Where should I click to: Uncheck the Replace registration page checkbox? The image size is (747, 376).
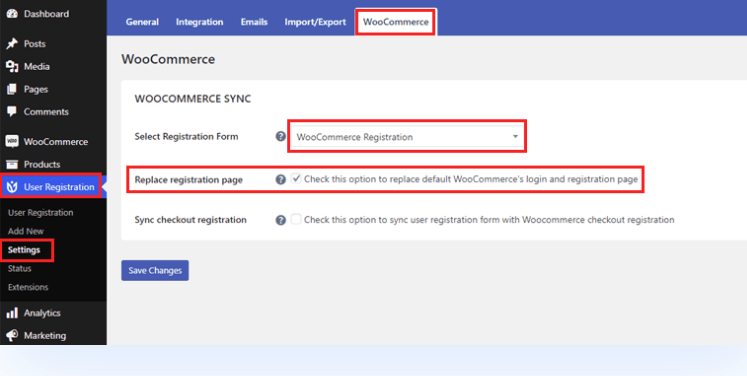click(x=296, y=179)
